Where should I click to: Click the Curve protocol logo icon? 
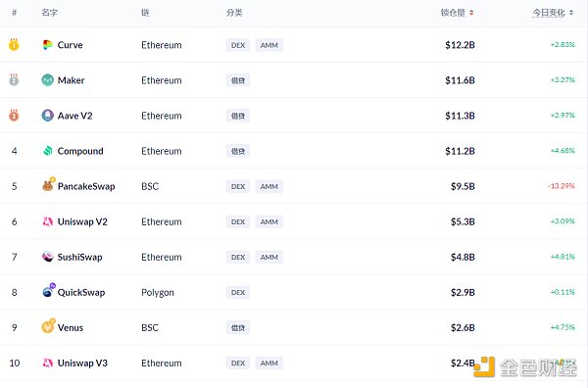pos(48,45)
